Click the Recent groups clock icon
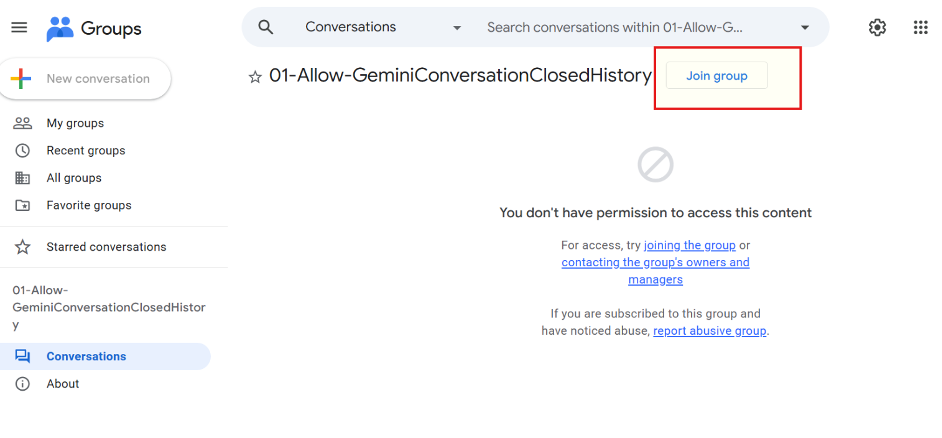This screenshot has height=438, width=942. (22, 150)
